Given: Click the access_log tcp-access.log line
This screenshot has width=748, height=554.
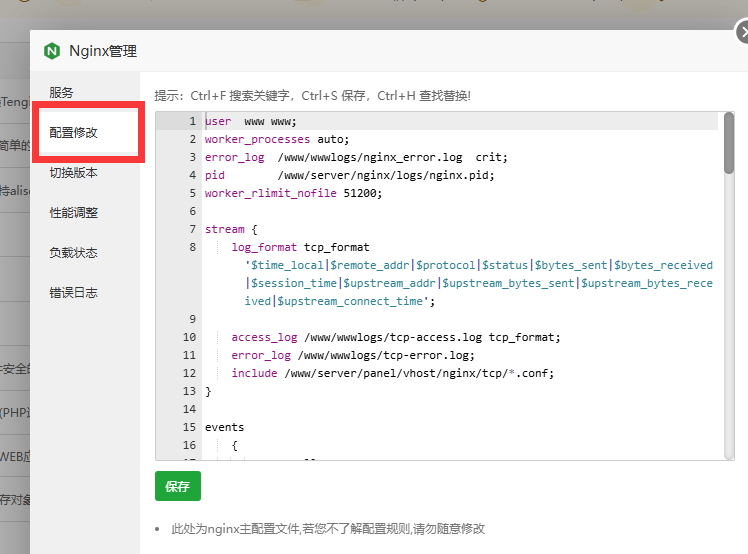Looking at the screenshot, I should pyautogui.click(x=396, y=337).
